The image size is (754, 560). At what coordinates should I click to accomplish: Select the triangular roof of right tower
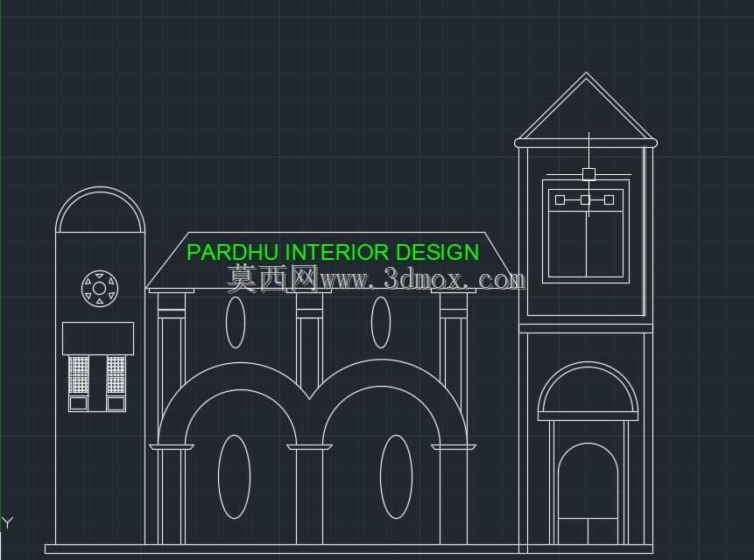point(586,107)
